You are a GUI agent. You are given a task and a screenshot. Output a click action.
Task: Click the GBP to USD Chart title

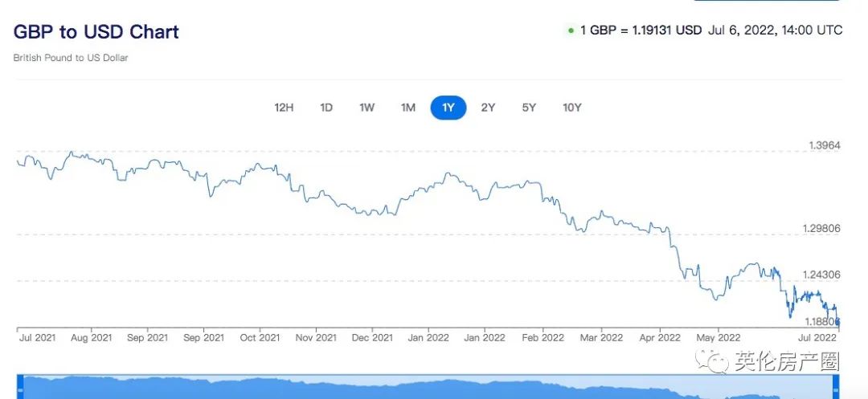(96, 32)
